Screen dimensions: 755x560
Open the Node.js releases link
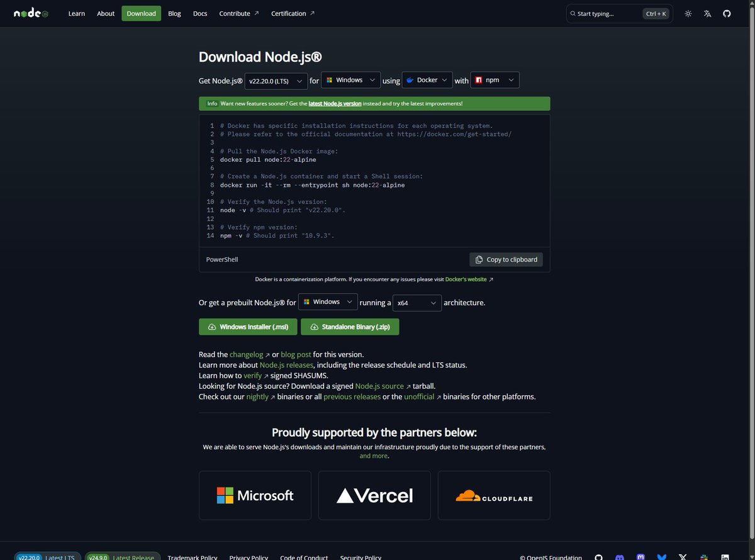[286, 365]
